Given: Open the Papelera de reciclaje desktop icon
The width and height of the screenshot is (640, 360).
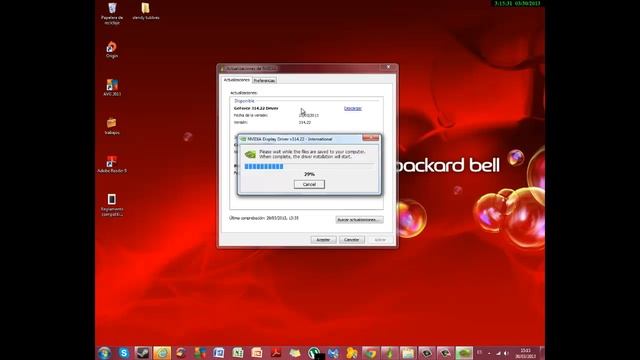Looking at the screenshot, I should coord(112,13).
